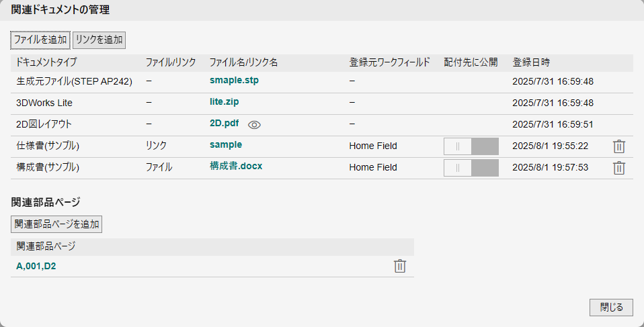The width and height of the screenshot is (644, 327).
Task: Click the 配付先に公開 column header
Action: tap(471, 62)
